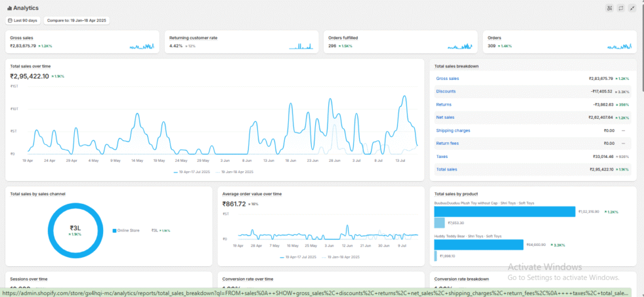Click the Online Store legend label
This screenshot has width=644, height=297.
point(128,230)
